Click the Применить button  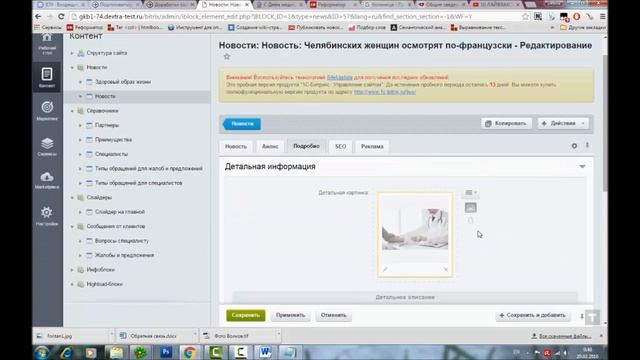coord(291,315)
